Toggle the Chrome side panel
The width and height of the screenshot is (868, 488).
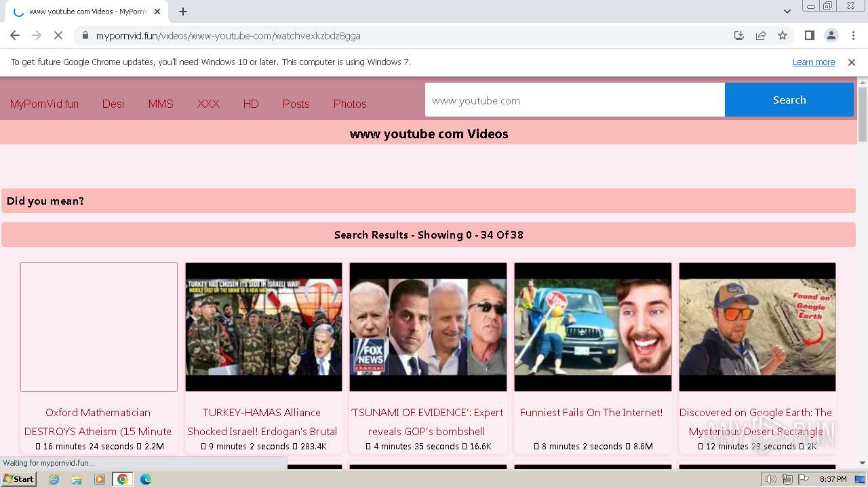(809, 35)
